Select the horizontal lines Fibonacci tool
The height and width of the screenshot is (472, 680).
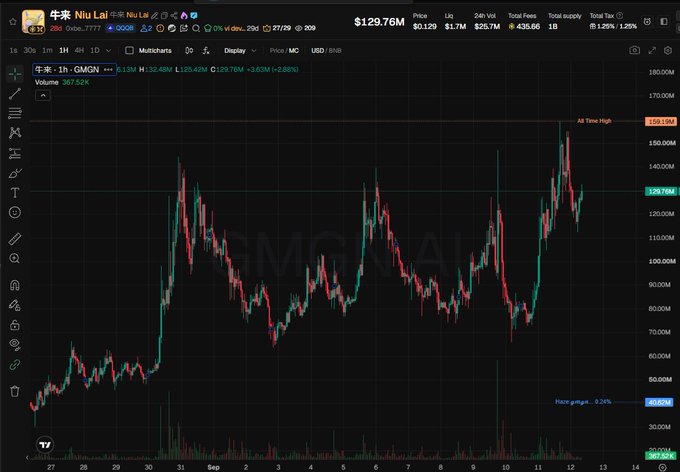(x=15, y=113)
